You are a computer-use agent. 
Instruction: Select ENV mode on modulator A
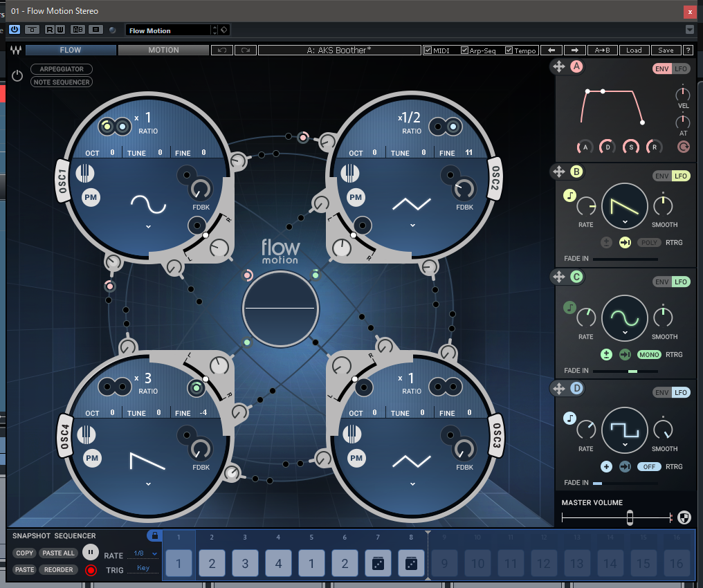coord(661,69)
